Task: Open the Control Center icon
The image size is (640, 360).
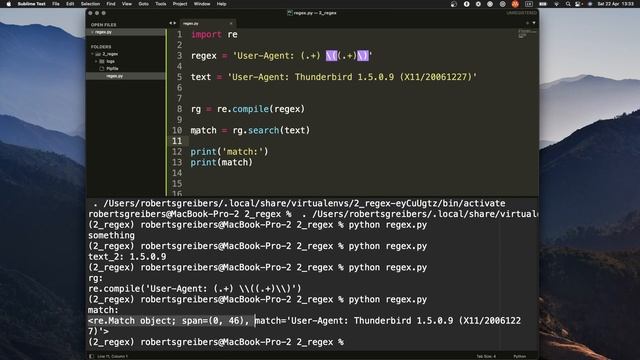Action: point(578,4)
